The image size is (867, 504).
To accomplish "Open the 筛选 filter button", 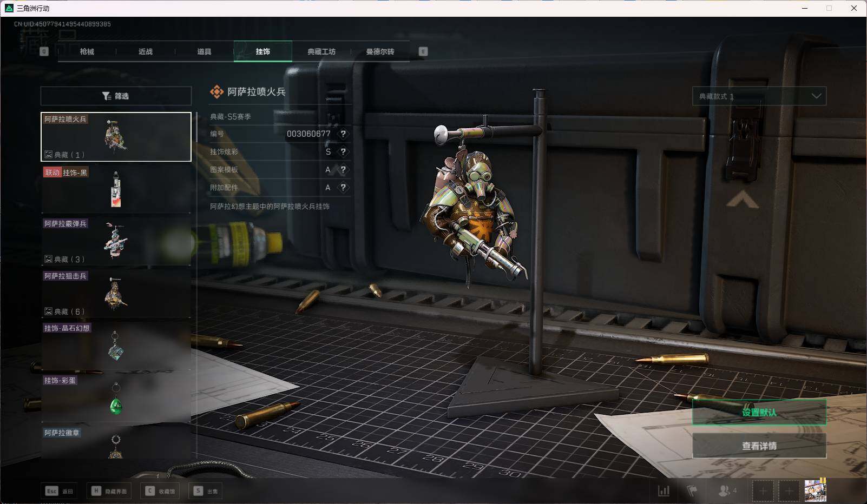I will [116, 96].
